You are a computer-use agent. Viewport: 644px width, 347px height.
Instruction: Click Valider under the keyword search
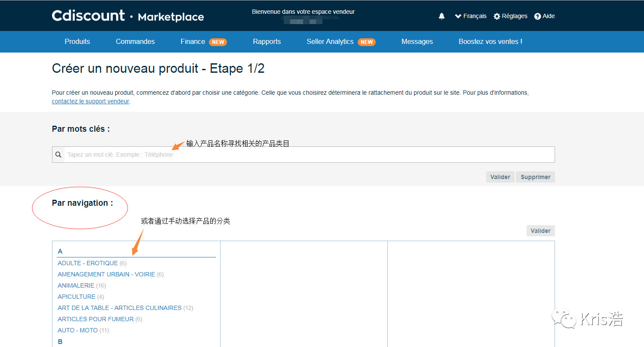500,177
